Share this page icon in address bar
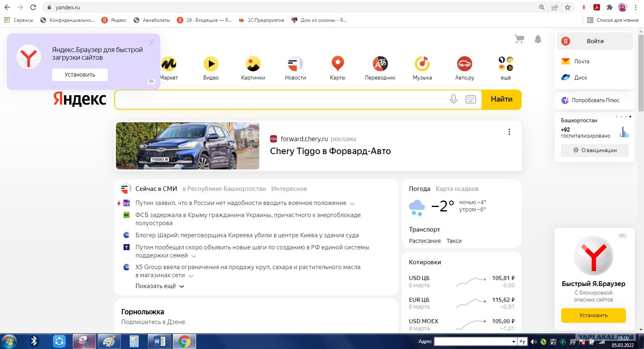644x349 pixels. point(555,7)
